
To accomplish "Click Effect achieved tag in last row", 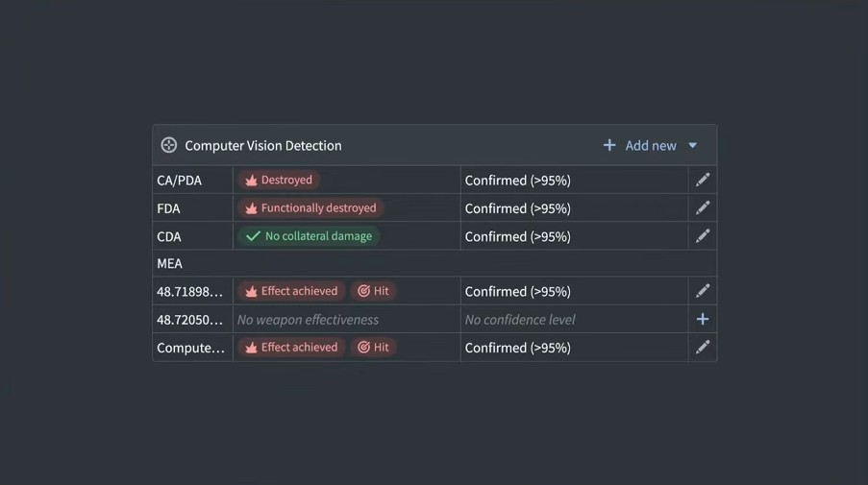I will [291, 347].
